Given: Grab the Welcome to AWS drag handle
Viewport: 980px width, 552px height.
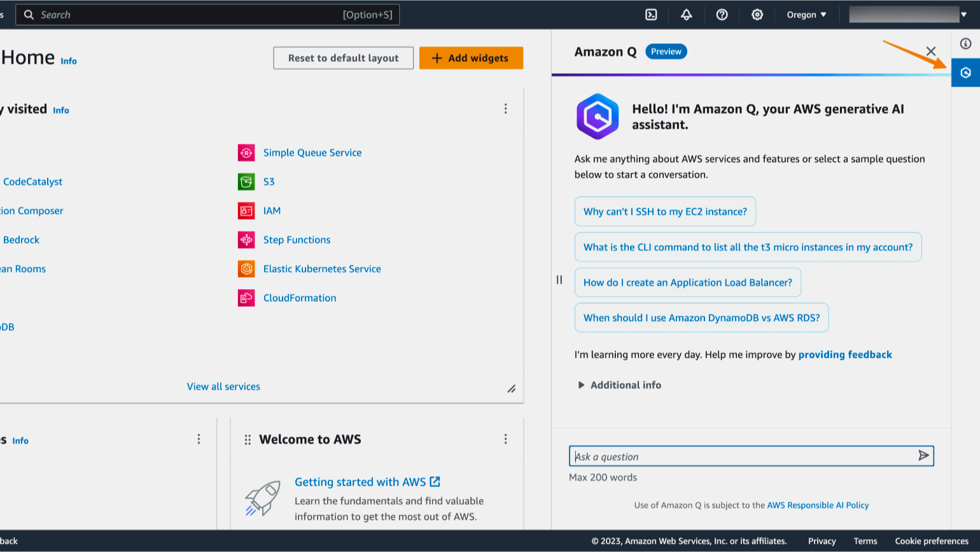Looking at the screenshot, I should (x=248, y=440).
